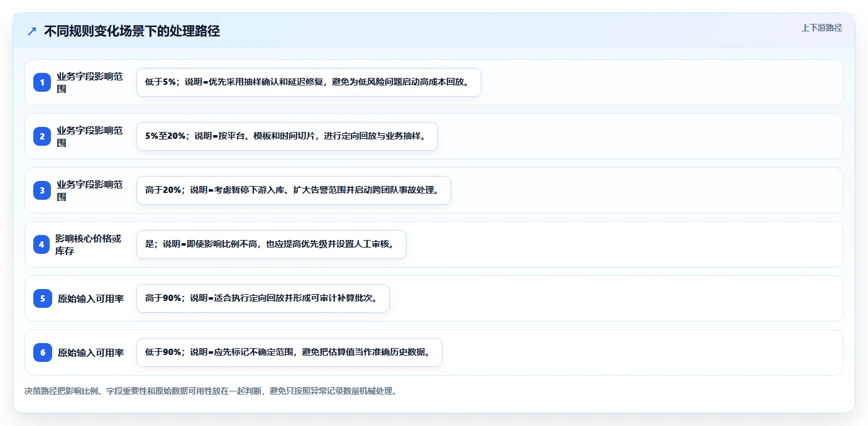Screen dimensions: 868x426
Task: Click the 业务字段影响范围 label in row 1
Action: pos(90,82)
